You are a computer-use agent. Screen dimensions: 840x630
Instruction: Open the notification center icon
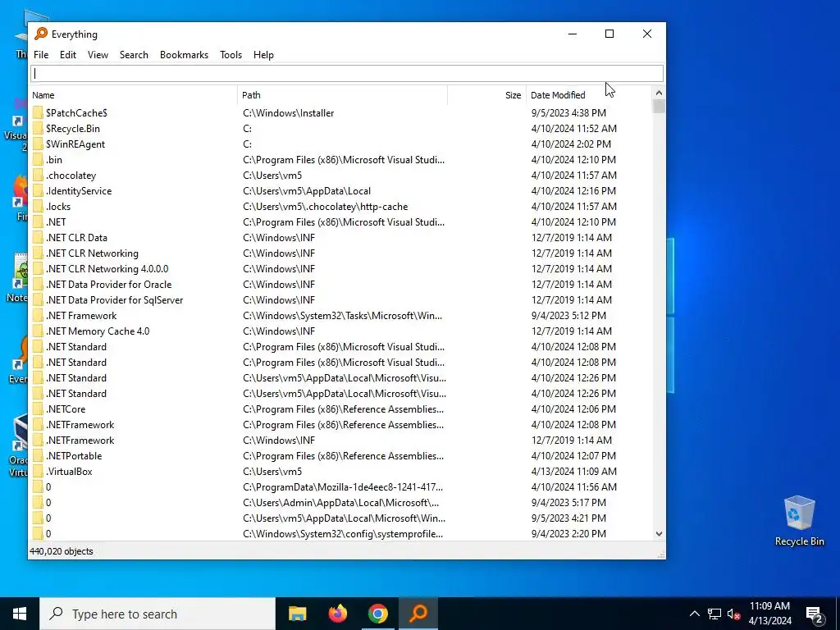pos(814,614)
